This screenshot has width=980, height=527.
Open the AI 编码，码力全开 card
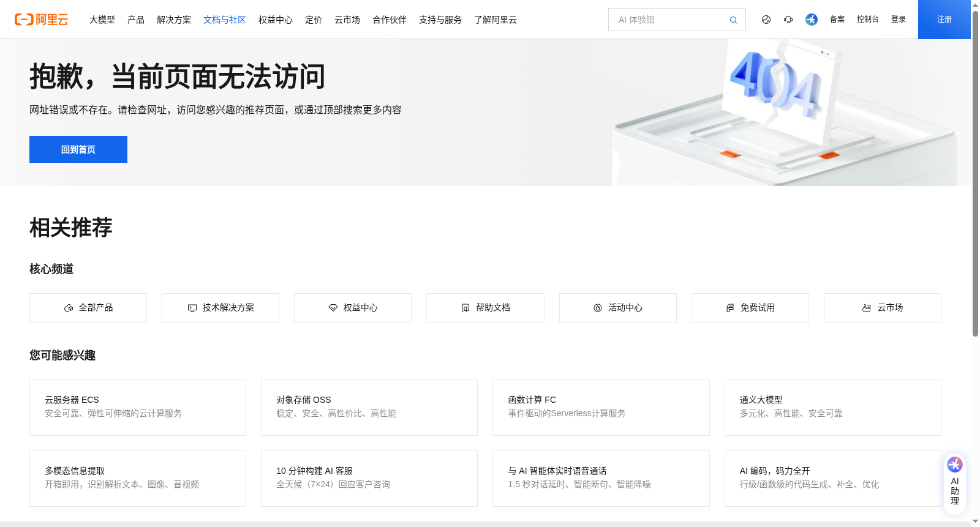833,479
